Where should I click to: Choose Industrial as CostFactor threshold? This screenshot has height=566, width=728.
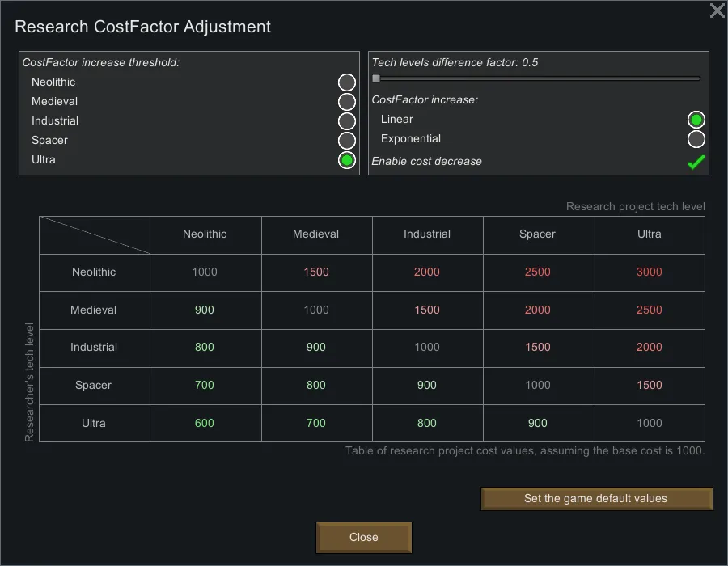[x=346, y=121]
